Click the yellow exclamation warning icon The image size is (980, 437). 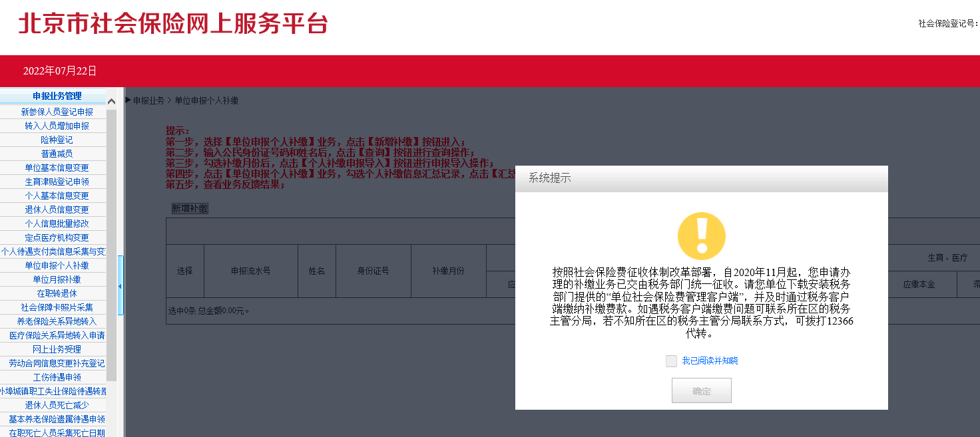coord(702,236)
